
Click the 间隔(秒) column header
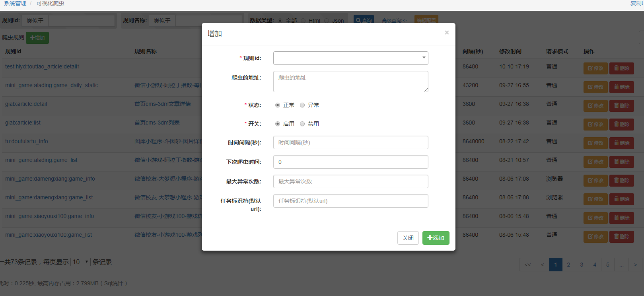(473, 51)
